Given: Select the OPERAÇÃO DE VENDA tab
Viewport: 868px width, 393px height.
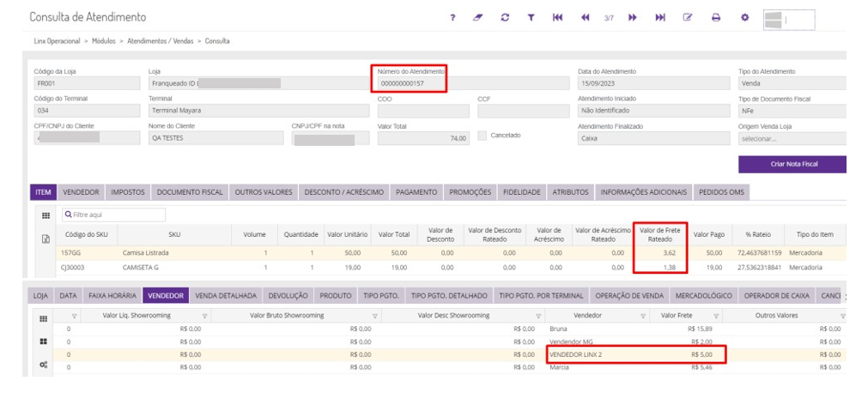Looking at the screenshot, I should coord(629,295).
